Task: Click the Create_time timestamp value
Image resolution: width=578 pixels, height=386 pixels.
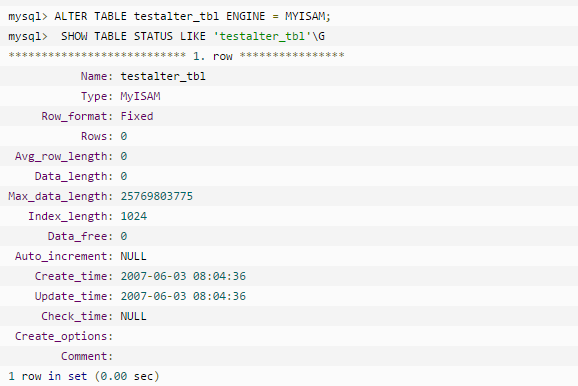Action: click(183, 276)
